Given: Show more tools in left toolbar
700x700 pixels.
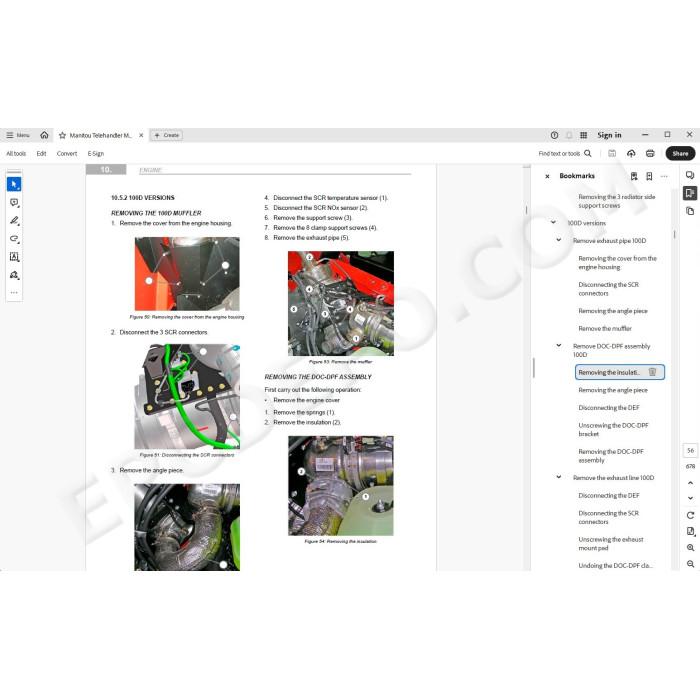Looking at the screenshot, I should 14,293.
